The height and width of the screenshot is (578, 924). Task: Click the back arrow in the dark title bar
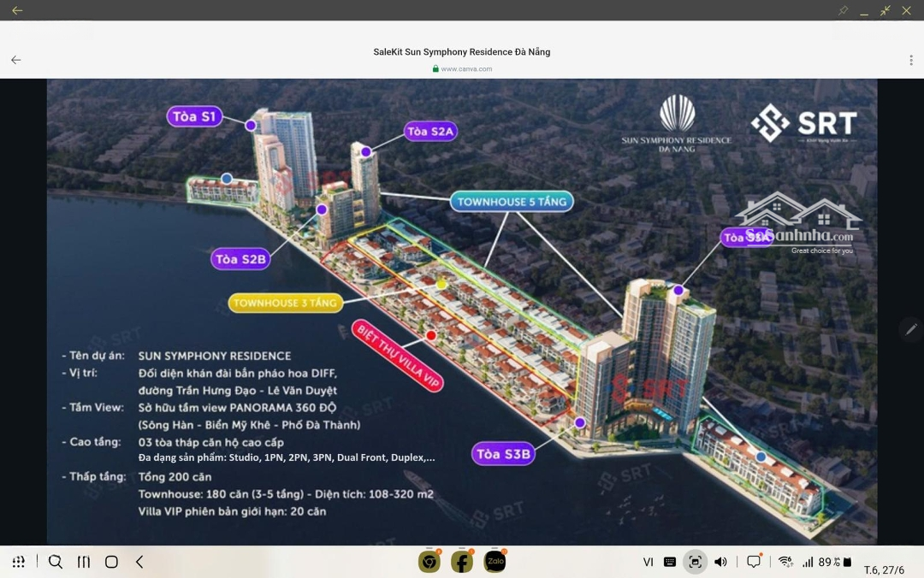(x=17, y=10)
